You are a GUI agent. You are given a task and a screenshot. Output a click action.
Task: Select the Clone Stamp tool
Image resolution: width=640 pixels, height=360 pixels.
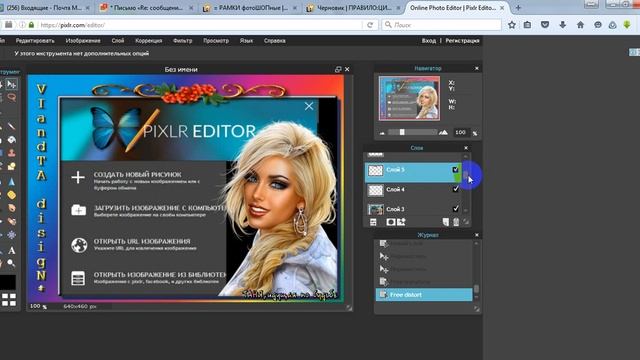[x=11, y=153]
